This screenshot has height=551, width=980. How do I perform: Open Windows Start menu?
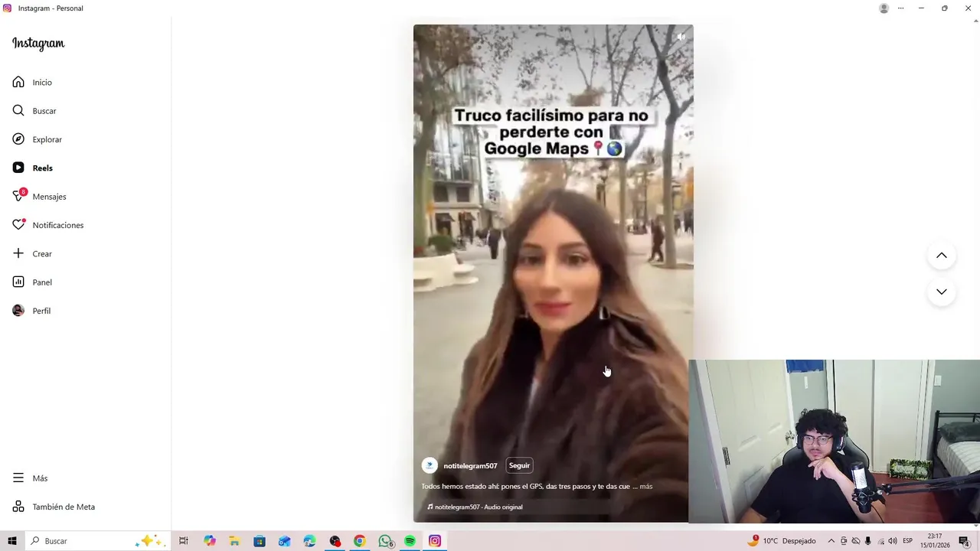click(x=12, y=541)
